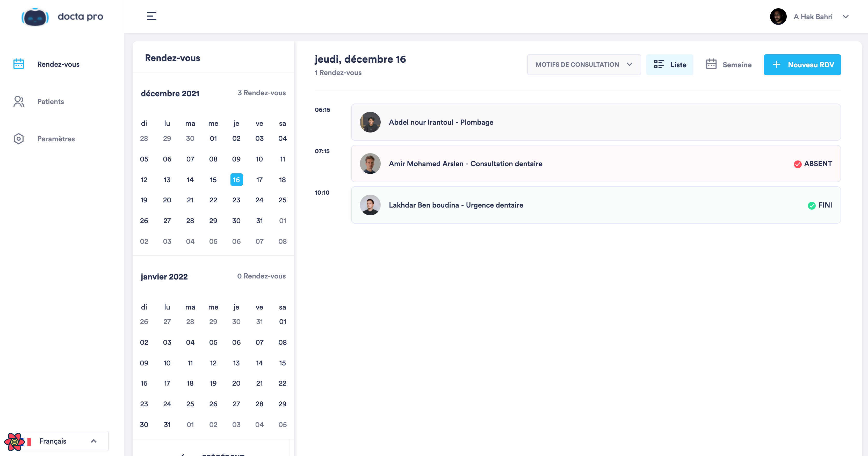Click the Semaine calendar icon
The image size is (868, 456).
tap(711, 64)
